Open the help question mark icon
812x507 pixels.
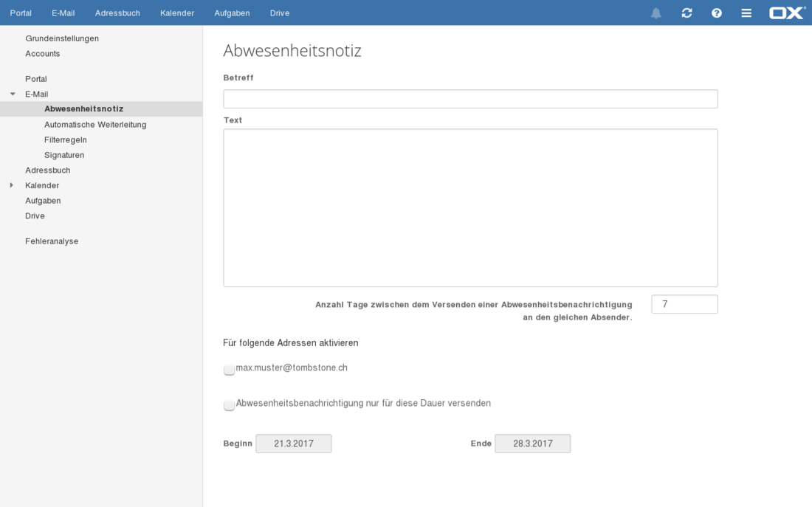point(716,13)
